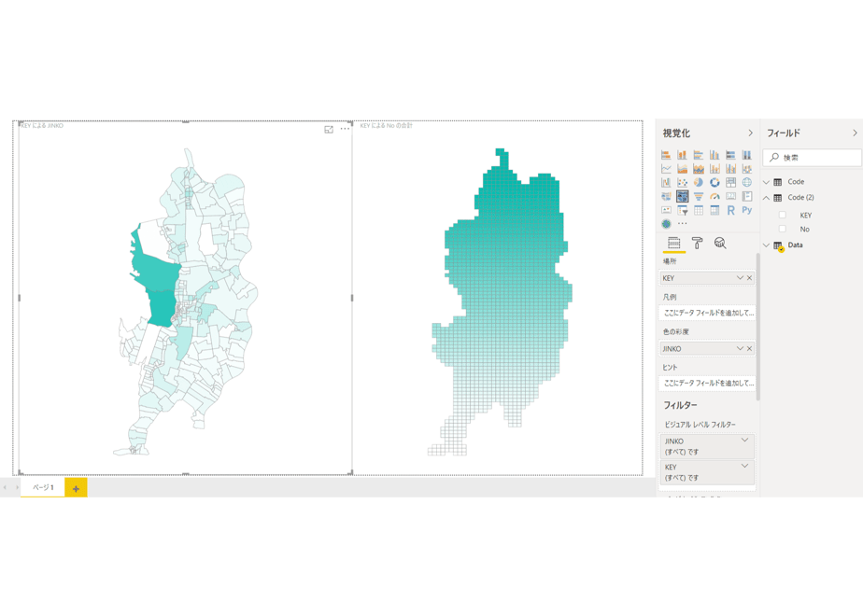Select the waterfall chart visual
Screen dimensions: 863x616
pyautogui.click(x=666, y=182)
